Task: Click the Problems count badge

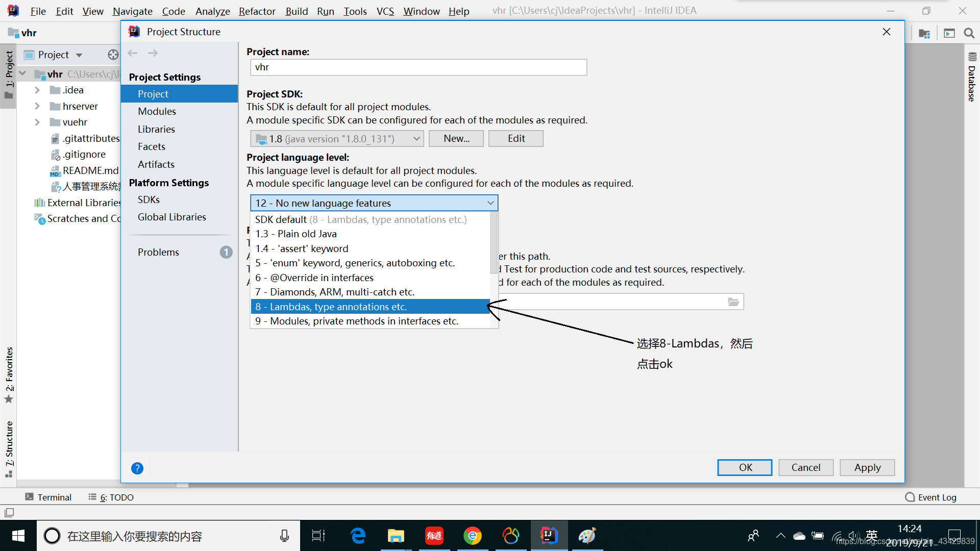Action: tap(226, 252)
